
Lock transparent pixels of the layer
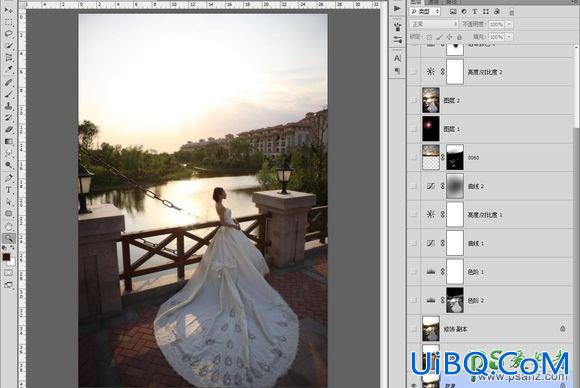click(429, 37)
